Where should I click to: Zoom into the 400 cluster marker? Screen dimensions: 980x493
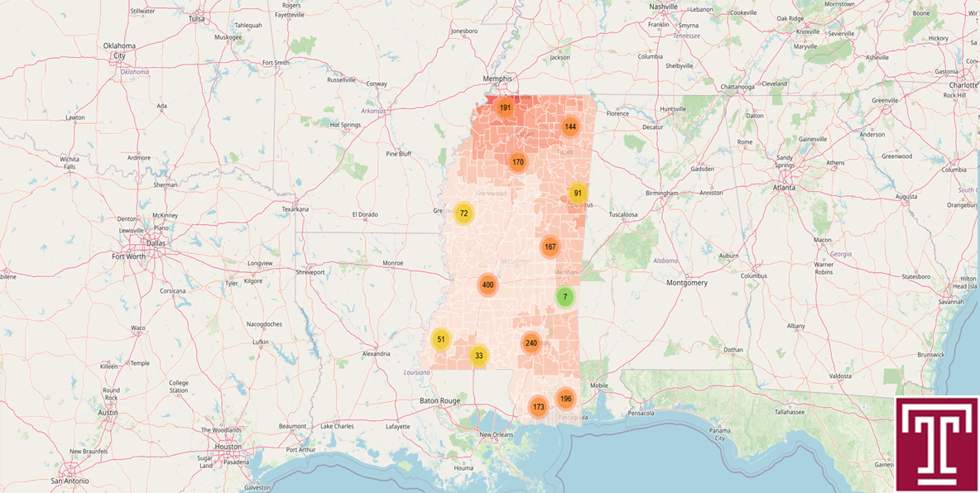click(x=488, y=285)
